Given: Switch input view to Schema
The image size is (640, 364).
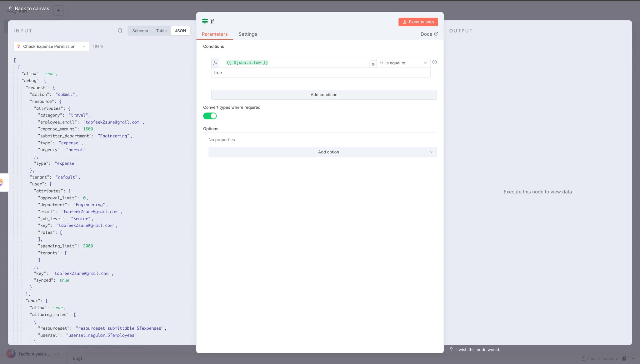Looking at the screenshot, I should click(140, 31).
